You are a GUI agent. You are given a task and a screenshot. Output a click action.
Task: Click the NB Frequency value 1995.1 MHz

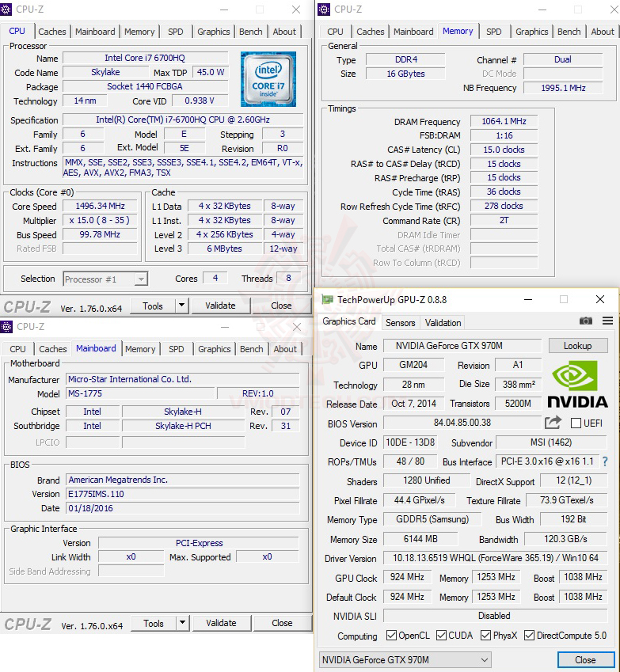pos(563,88)
